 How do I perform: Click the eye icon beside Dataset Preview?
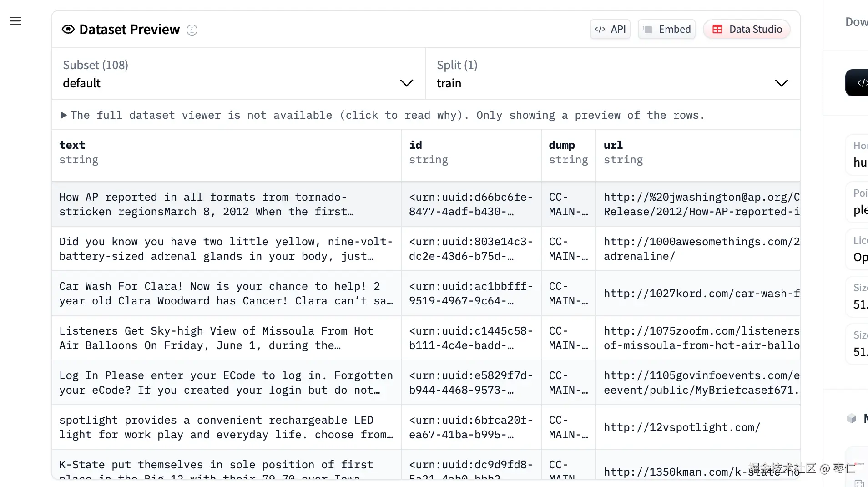(x=68, y=30)
